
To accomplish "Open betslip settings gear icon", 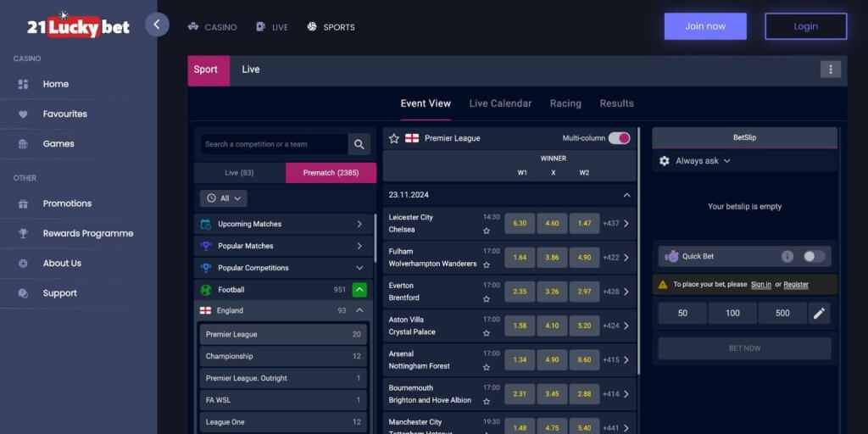I will [665, 161].
